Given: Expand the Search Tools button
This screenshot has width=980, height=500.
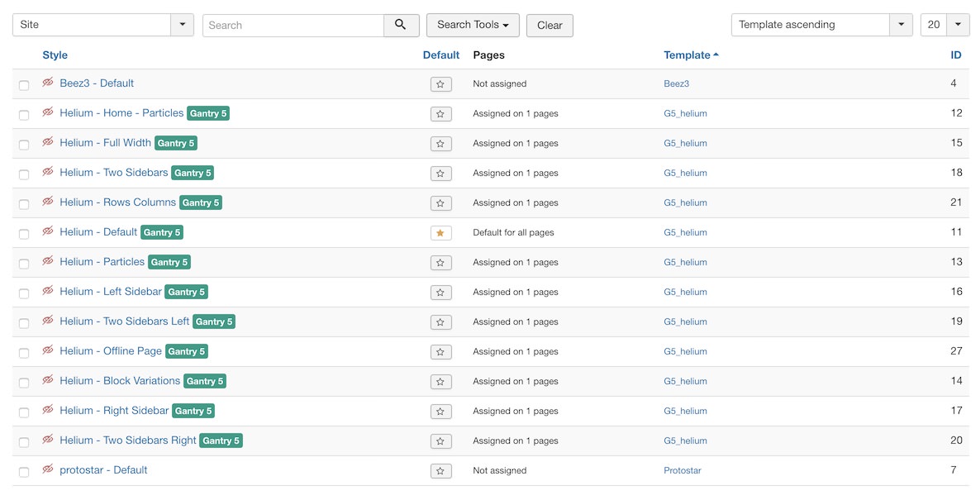Looking at the screenshot, I should pos(473,25).
